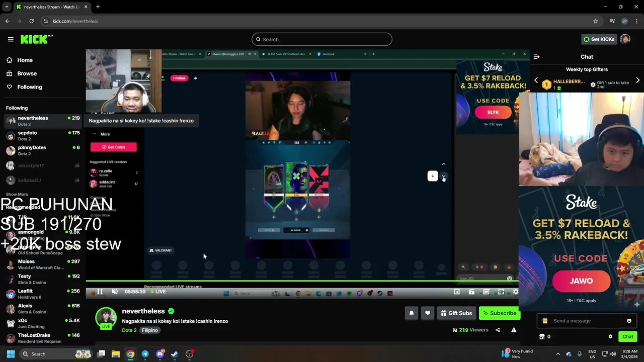Screen dimensions: 644x362
Task: Open Telegram from the taskbar
Action: point(145,354)
